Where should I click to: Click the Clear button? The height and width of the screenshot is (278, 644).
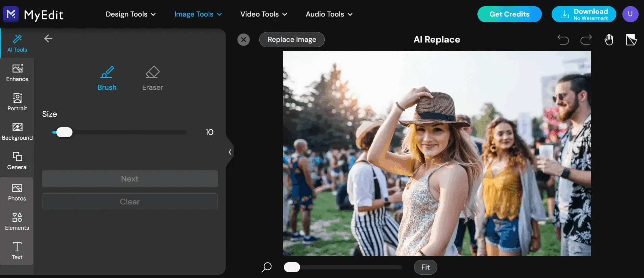pyautogui.click(x=130, y=202)
